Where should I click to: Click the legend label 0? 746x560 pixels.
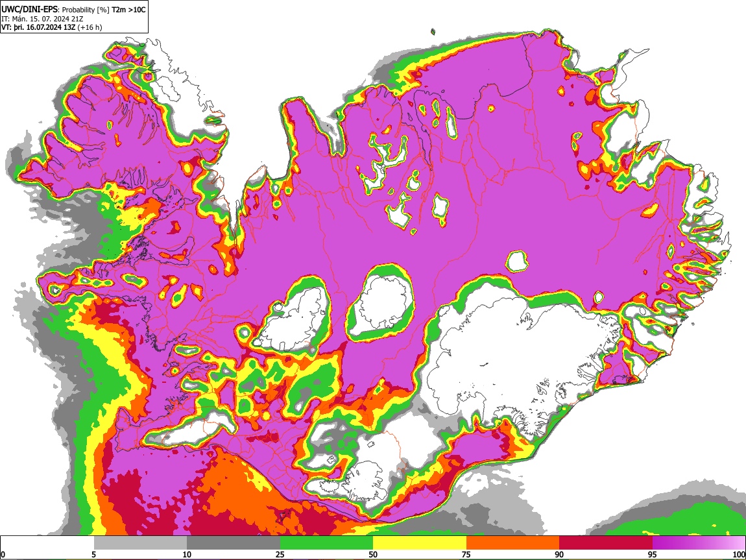point(3,554)
